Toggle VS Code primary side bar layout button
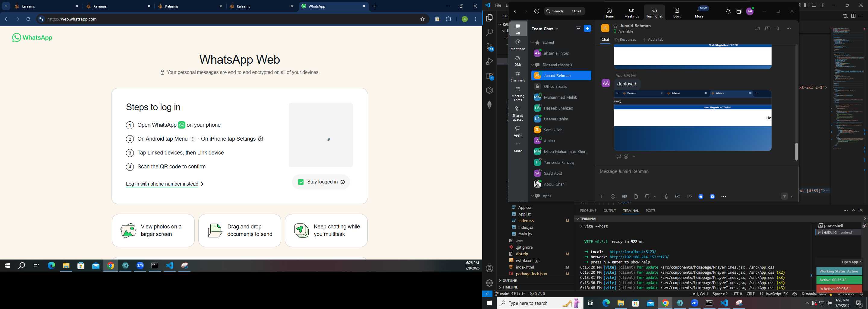Screen dimensions: 868x309 [x=806, y=5]
